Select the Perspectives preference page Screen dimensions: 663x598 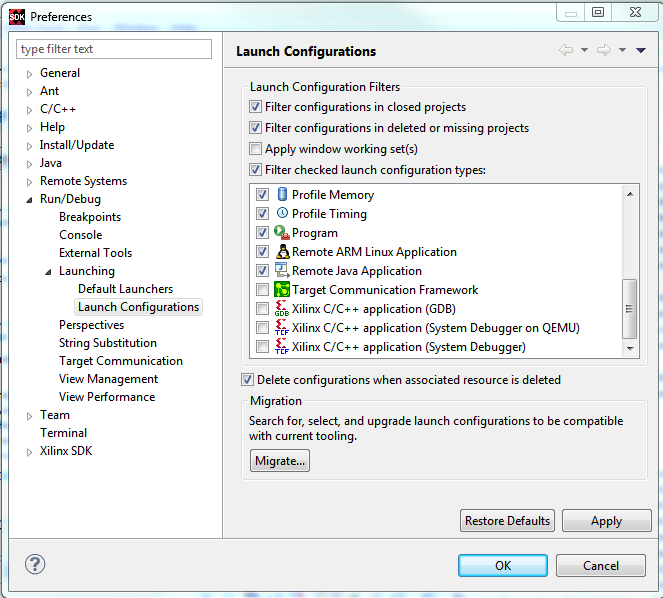point(91,325)
